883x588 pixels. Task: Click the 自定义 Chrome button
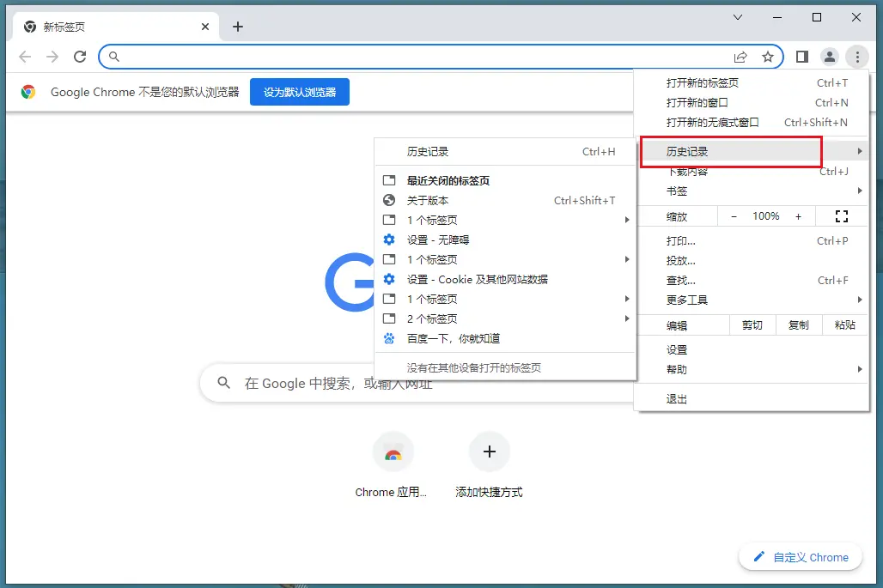800,556
